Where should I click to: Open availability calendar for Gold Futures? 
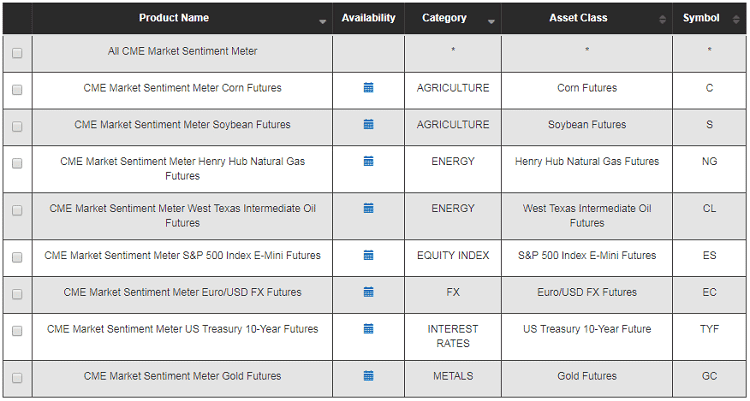(368, 376)
